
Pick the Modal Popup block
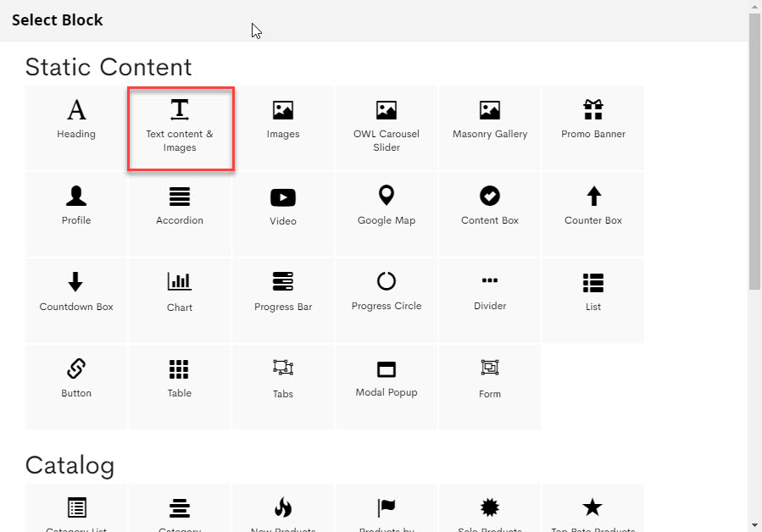coord(387,387)
